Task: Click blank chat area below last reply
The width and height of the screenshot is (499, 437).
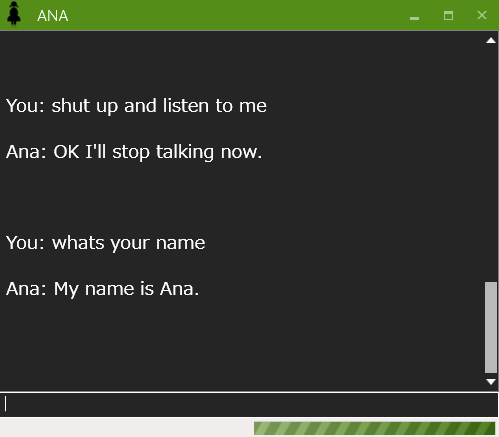Action: (233, 343)
